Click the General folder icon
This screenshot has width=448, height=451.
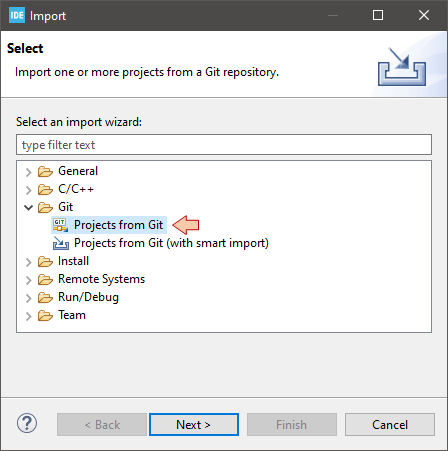click(45, 171)
